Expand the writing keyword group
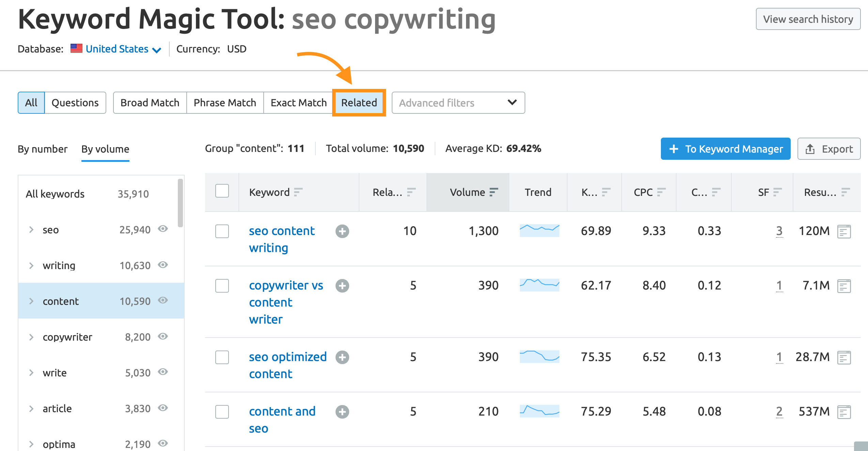Viewport: 868px width, 451px height. pos(30,265)
